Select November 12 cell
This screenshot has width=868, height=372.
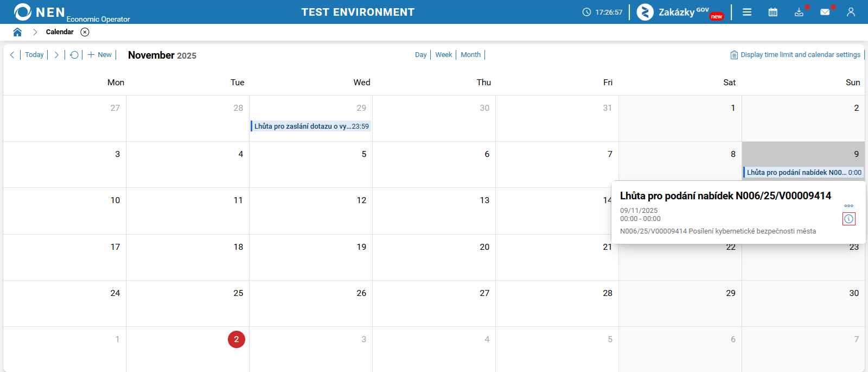(311, 211)
